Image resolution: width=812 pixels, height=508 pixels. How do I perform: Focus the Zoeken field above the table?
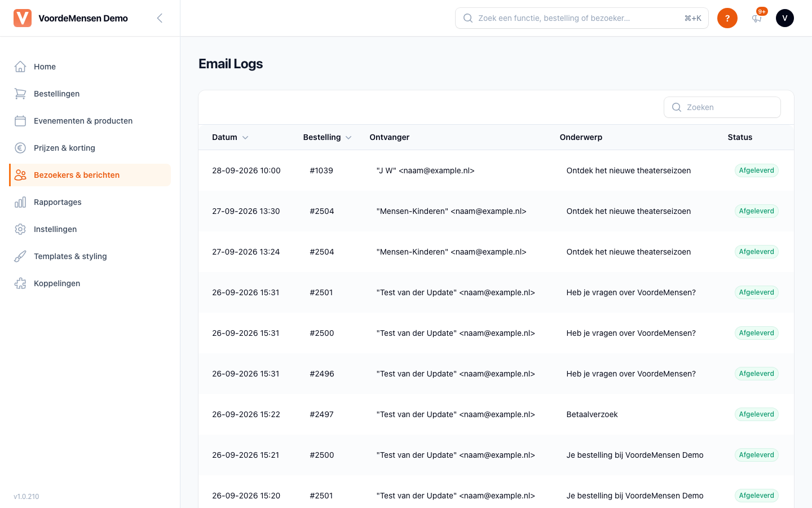(722, 107)
